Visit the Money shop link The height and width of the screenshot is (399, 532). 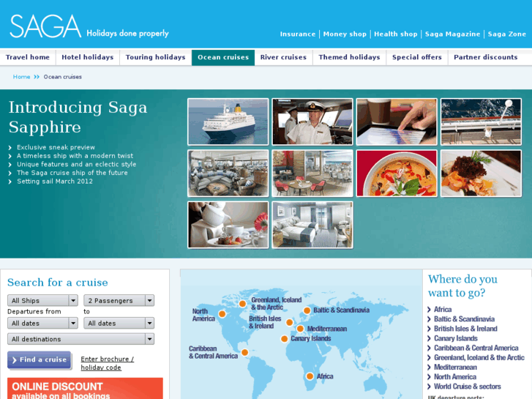point(345,34)
